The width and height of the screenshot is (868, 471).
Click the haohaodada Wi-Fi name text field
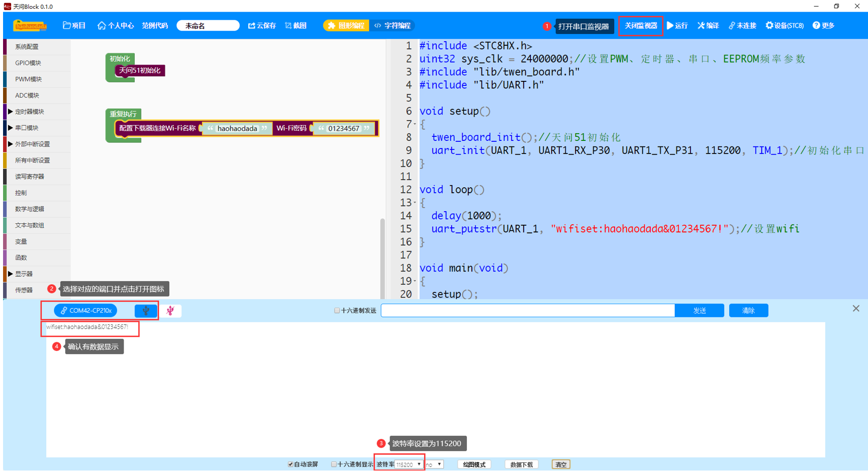pyautogui.click(x=237, y=129)
